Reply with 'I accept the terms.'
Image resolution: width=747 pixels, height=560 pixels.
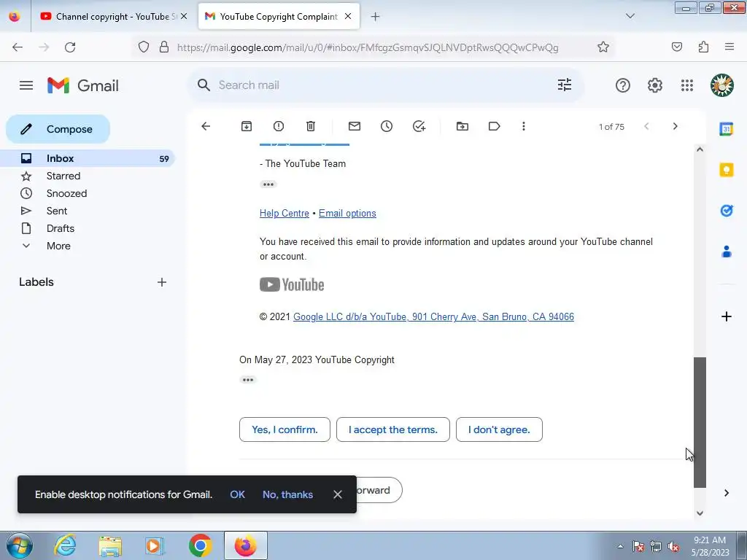[393, 429]
